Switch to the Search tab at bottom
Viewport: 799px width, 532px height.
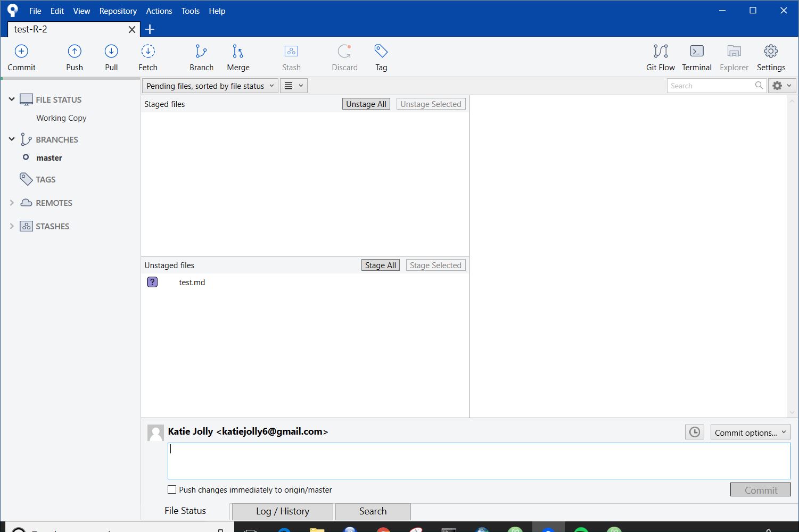point(373,511)
